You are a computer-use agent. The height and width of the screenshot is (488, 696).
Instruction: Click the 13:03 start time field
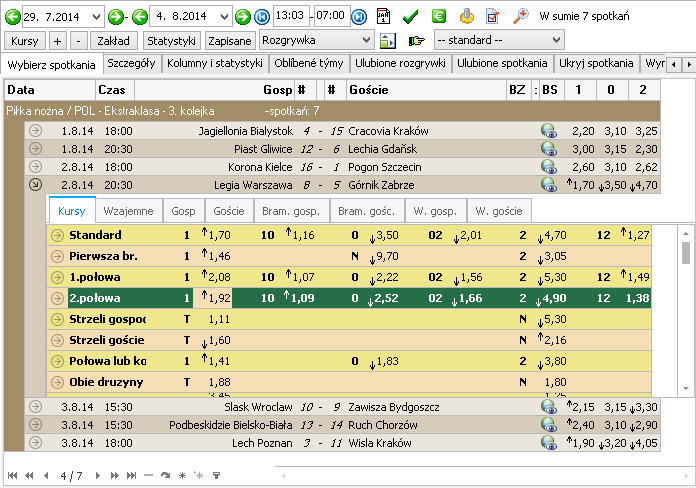click(x=290, y=16)
